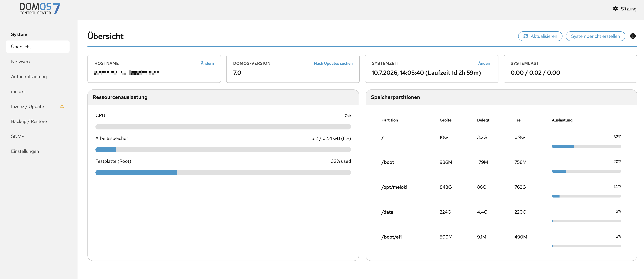The image size is (644, 279).
Task: Click the Systemzeit value with Laufzeit
Action: [x=426, y=73]
